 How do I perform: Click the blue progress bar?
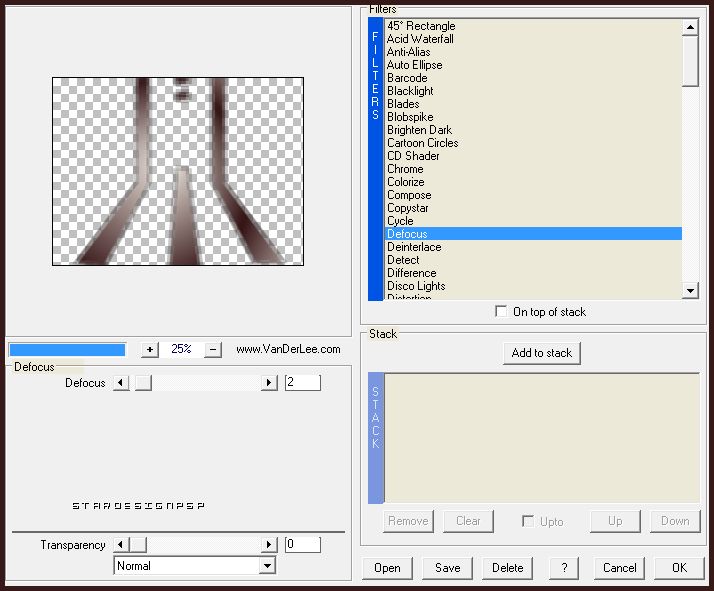(x=67, y=350)
